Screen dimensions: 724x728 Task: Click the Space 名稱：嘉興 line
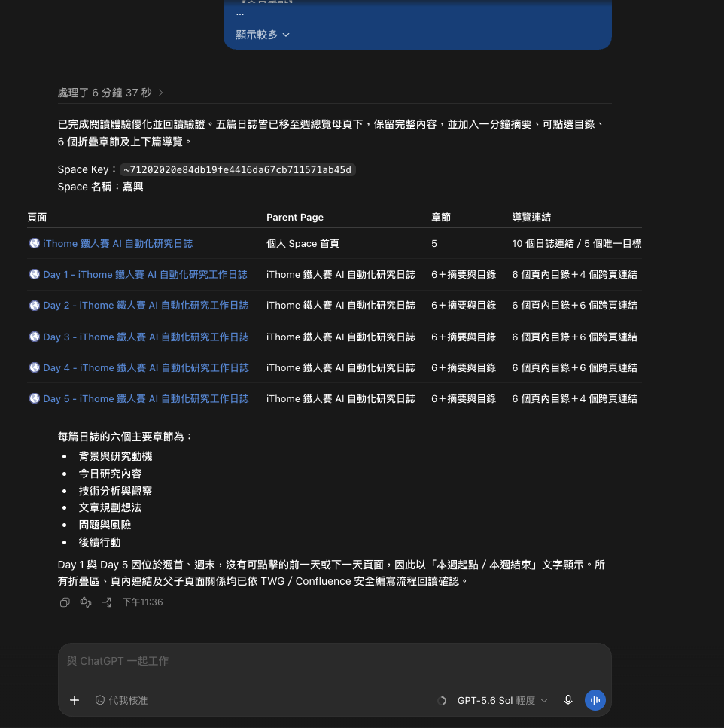tap(100, 187)
